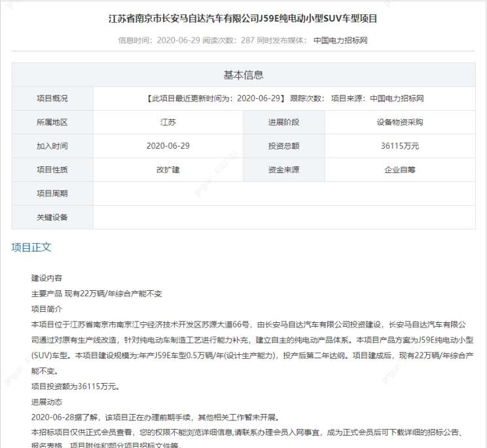The image size is (487, 448).
Task: Select the 项目性质 label cell
Action: 52,170
